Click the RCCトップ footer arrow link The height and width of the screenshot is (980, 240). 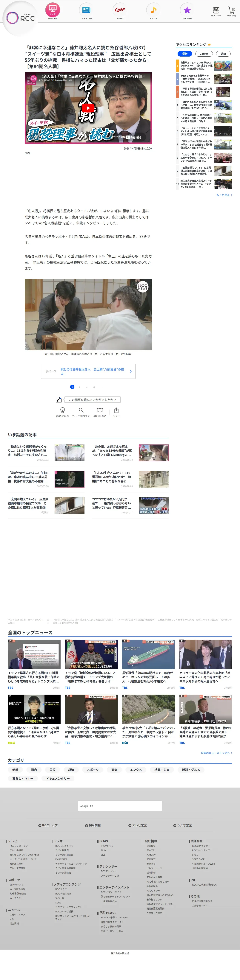(x=48, y=825)
